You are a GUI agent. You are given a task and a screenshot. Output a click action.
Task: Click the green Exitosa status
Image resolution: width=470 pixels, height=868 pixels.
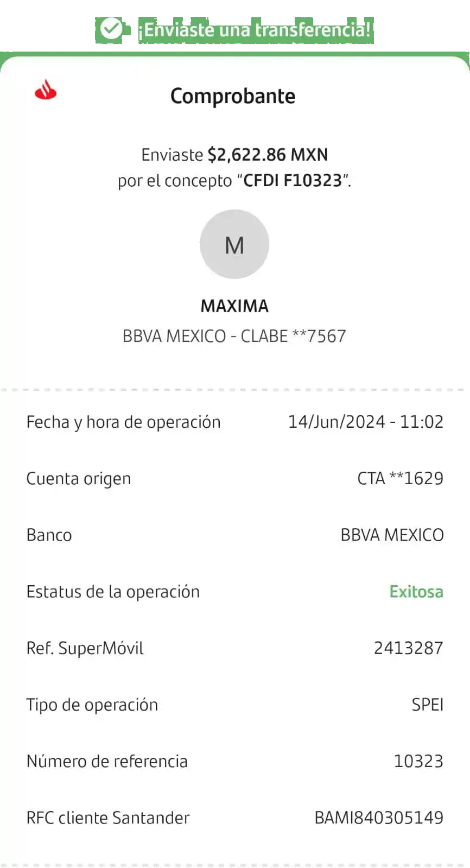416,591
